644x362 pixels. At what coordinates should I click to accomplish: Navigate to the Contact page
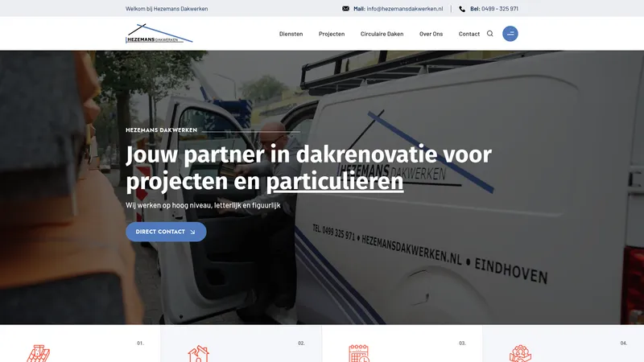point(469,34)
